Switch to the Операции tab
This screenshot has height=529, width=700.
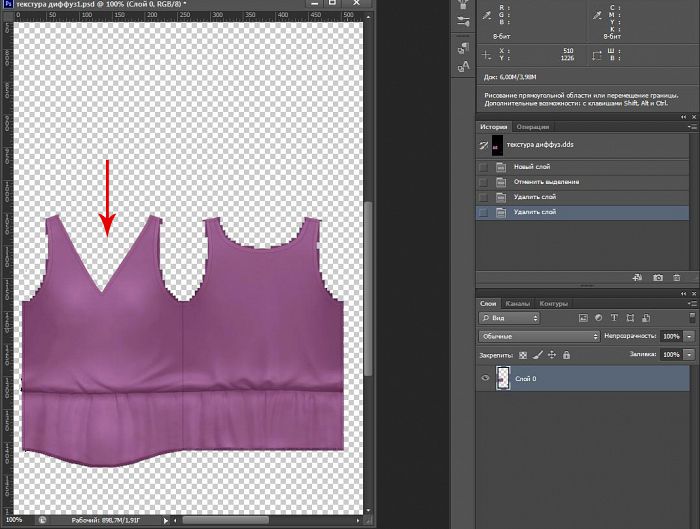[x=533, y=127]
